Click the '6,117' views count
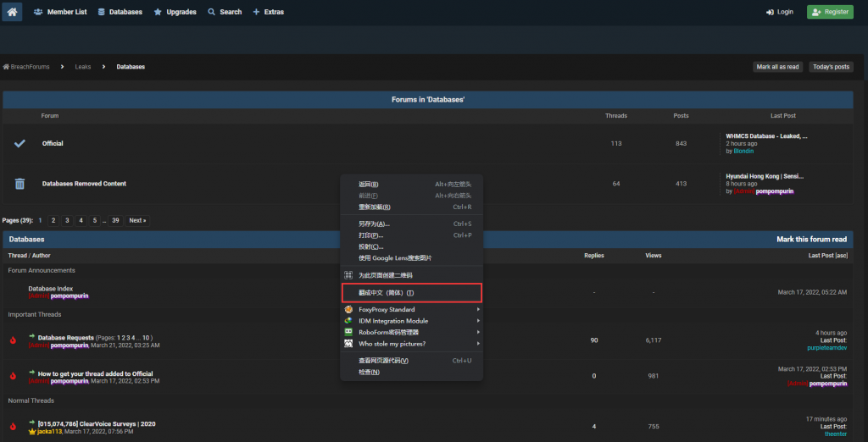The width and height of the screenshot is (868, 442). click(x=654, y=340)
